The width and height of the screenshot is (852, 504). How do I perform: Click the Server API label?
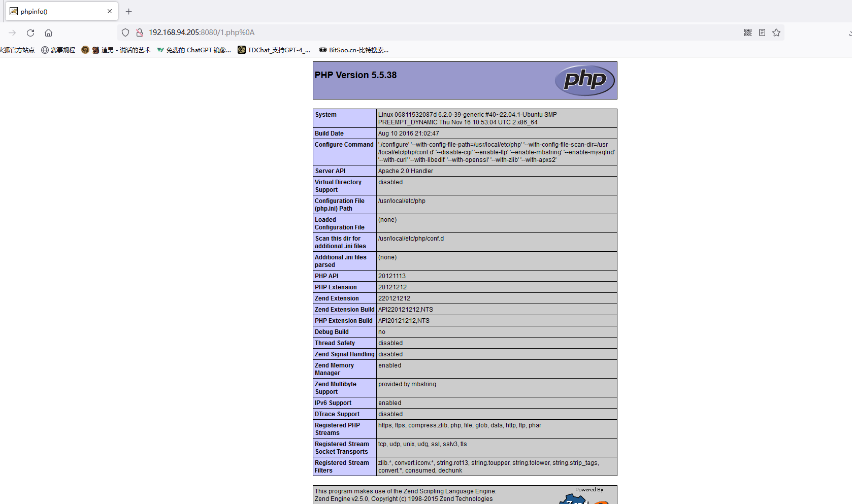pyautogui.click(x=330, y=171)
